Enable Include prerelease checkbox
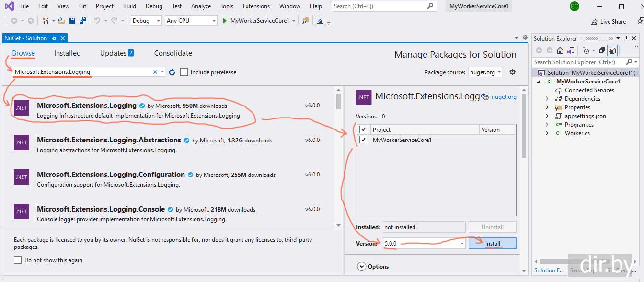This screenshot has width=644, height=282. (184, 72)
